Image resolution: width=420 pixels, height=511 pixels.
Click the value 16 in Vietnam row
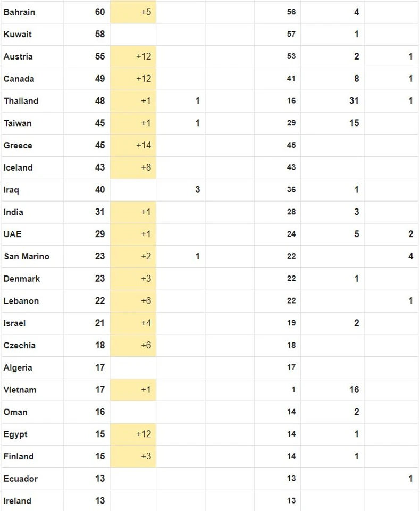354,390
